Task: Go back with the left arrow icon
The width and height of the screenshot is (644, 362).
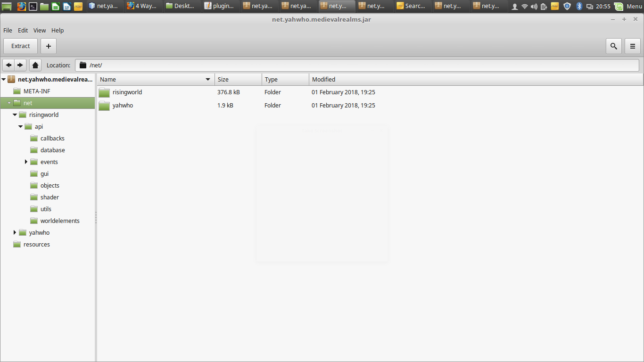Action: coord(8,65)
